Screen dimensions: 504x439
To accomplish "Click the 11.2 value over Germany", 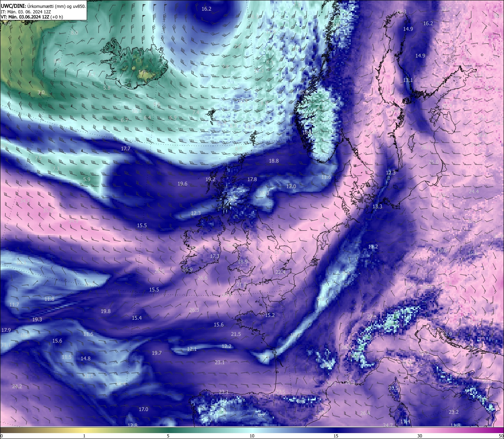I will click(373, 246).
